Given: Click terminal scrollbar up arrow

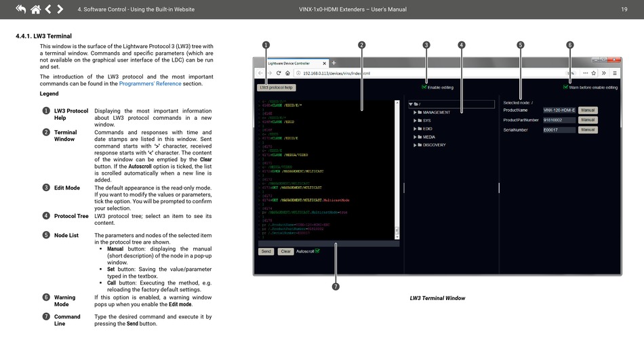Looking at the screenshot, I should point(397,102).
